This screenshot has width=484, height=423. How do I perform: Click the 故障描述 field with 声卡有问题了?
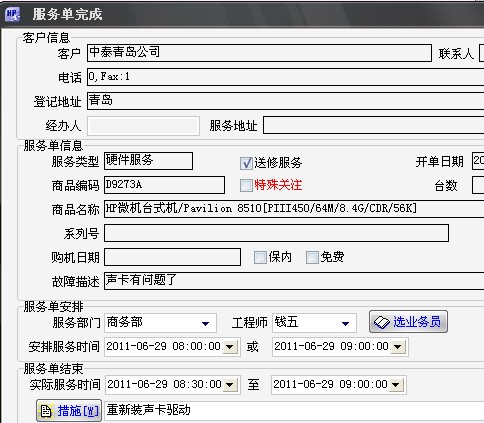294,281
